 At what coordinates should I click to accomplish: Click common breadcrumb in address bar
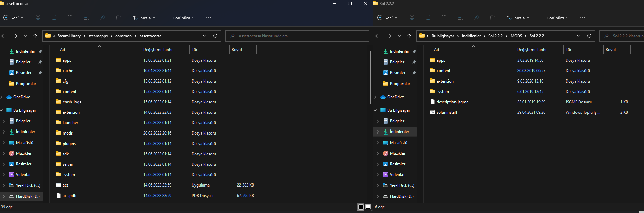pos(123,36)
